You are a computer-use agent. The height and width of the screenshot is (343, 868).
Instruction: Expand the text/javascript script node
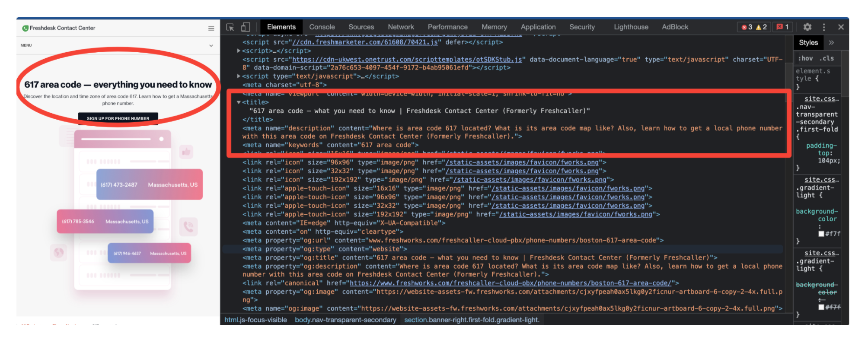pyautogui.click(x=239, y=76)
